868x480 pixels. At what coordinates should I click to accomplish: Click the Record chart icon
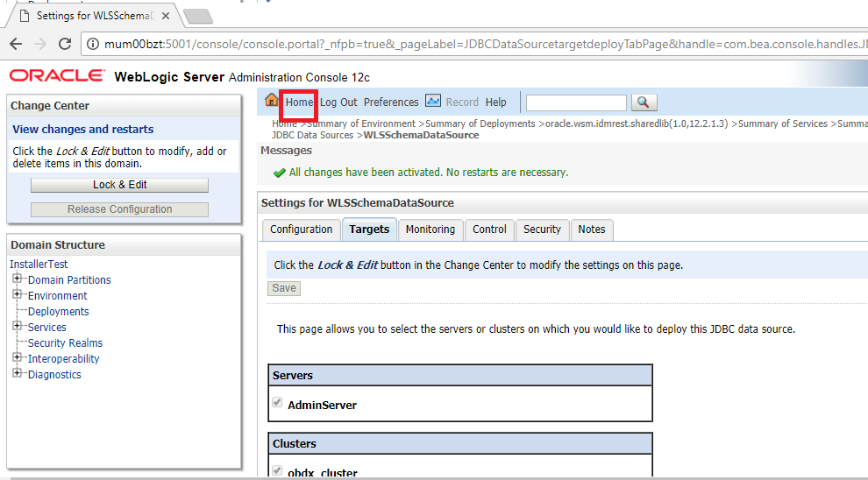coord(433,101)
